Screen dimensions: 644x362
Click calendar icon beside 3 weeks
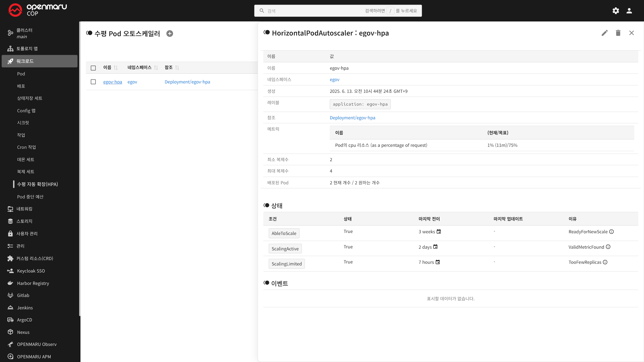click(439, 232)
